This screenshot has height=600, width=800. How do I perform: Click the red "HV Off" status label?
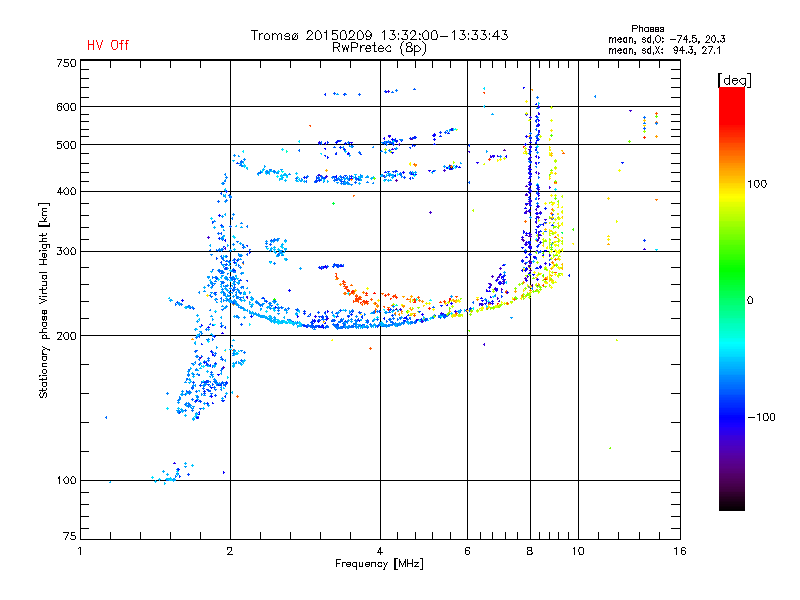coord(108,45)
